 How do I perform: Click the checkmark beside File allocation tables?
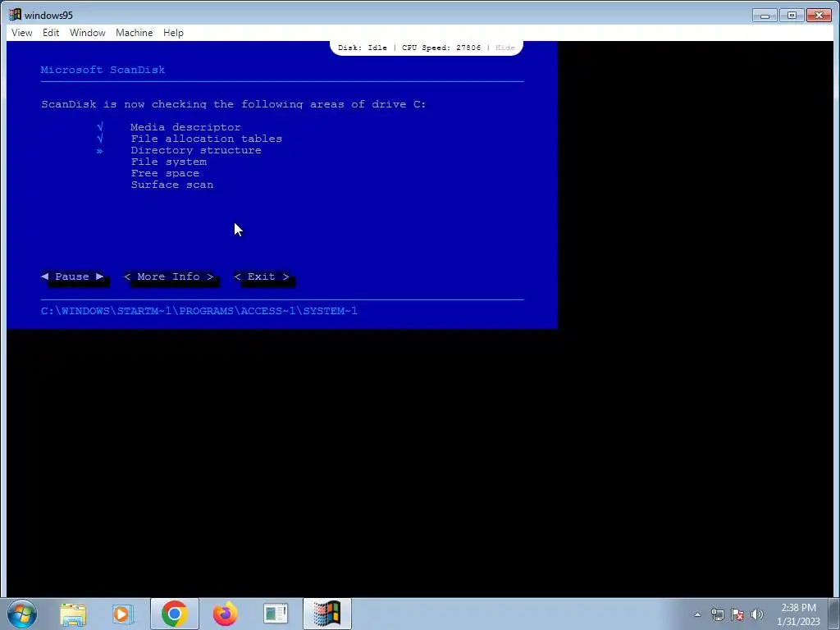pos(100,139)
